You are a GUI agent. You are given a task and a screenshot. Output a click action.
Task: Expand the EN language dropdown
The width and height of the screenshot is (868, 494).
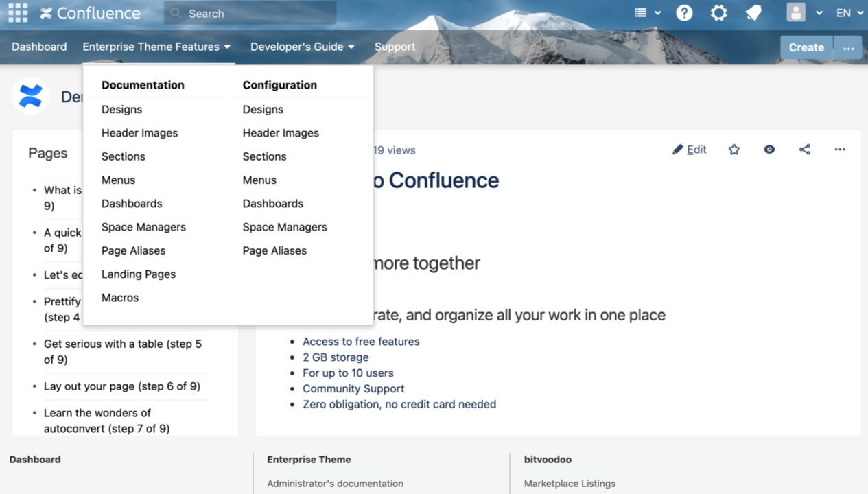(849, 13)
